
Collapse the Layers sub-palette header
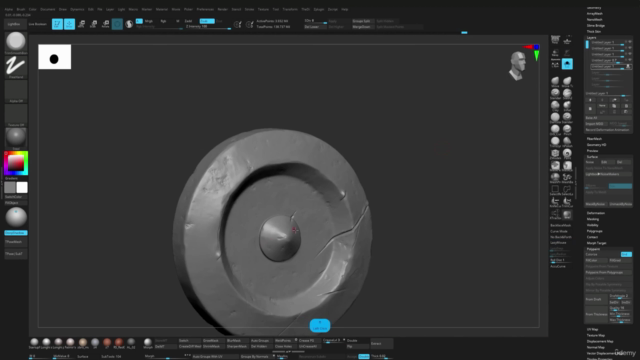[x=591, y=38]
